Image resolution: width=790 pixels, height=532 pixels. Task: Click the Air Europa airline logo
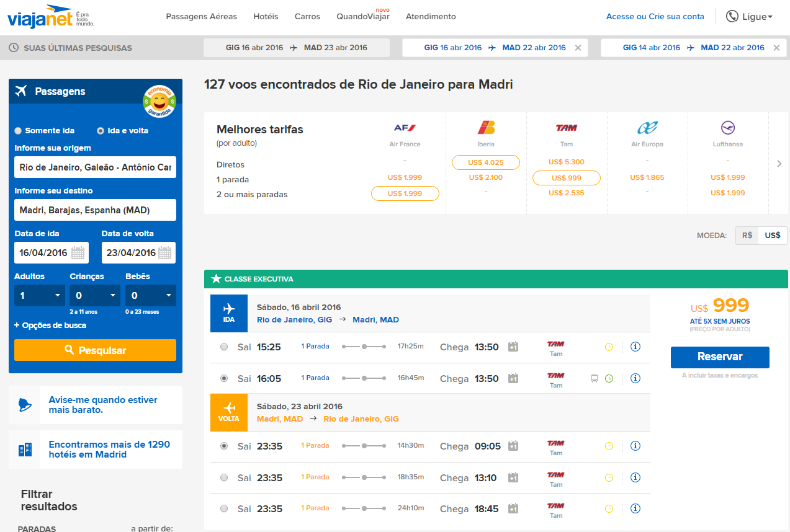coord(647,128)
